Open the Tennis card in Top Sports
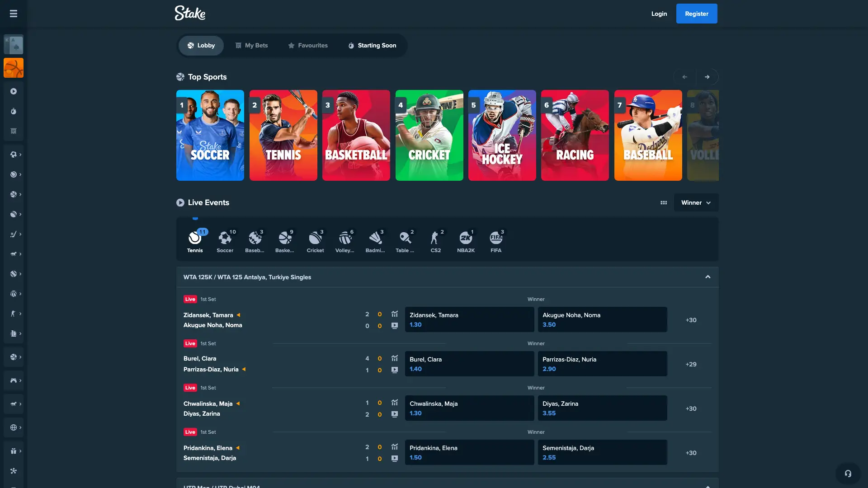 tap(283, 135)
